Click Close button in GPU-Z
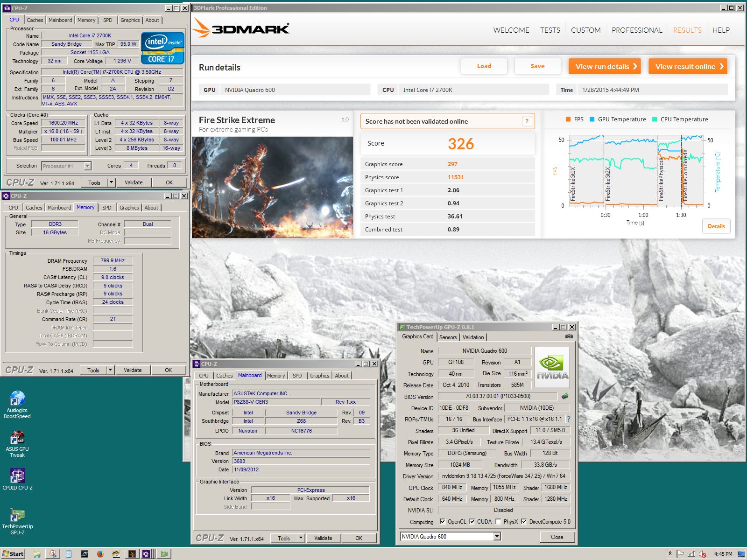This screenshot has height=560, width=747. pyautogui.click(x=557, y=537)
